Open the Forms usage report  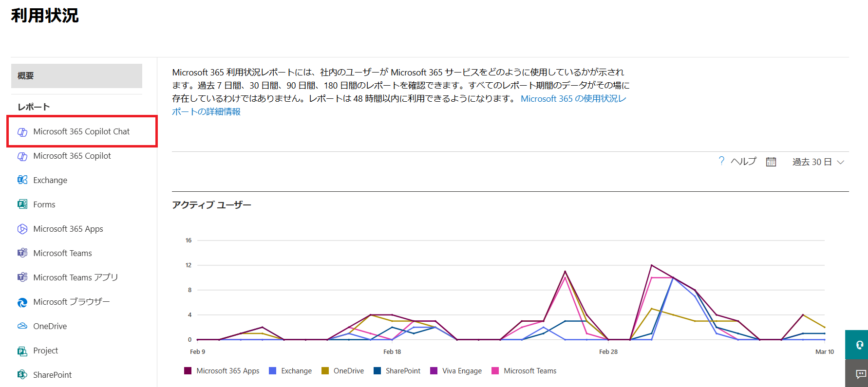click(x=44, y=204)
